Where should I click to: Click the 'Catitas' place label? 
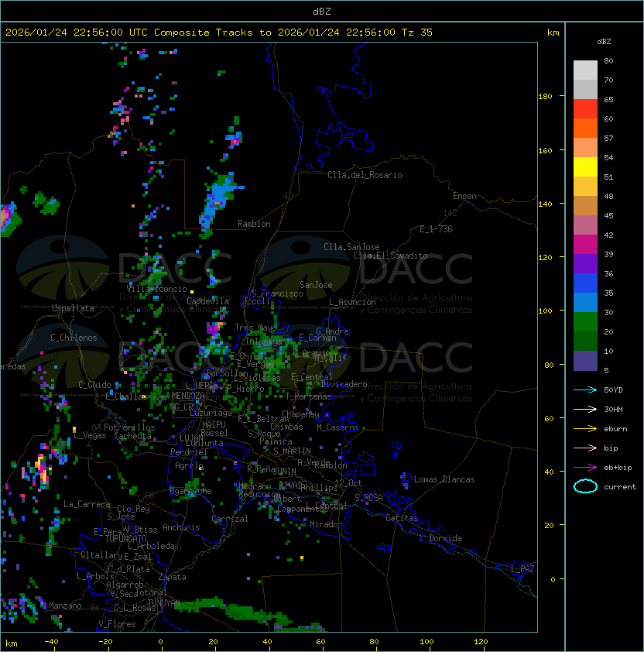pos(402,518)
